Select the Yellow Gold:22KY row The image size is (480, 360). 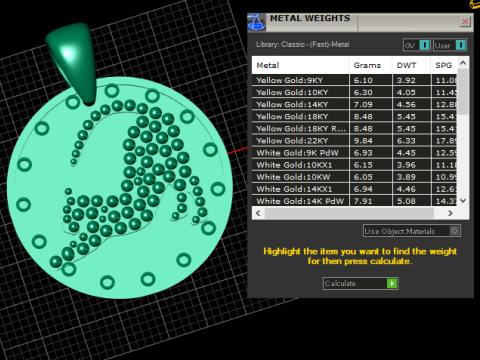coord(355,141)
